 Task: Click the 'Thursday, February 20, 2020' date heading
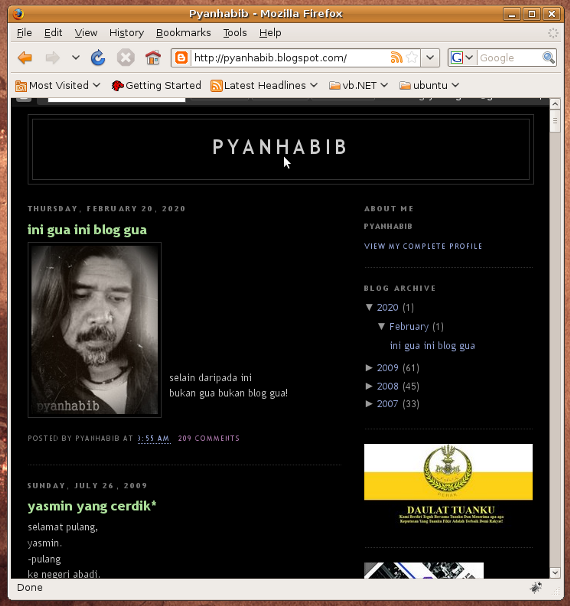[x=107, y=209]
